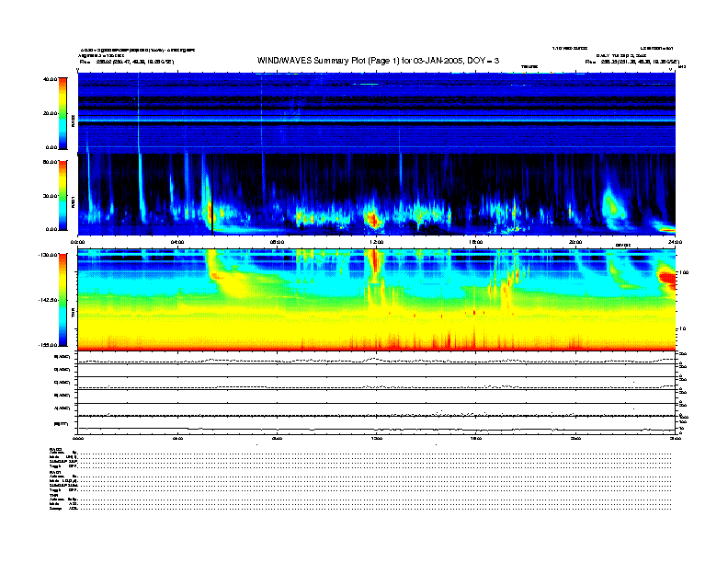Click the 08:00 time label below RAD1 spectrogram
The width and height of the screenshot is (728, 563).
(x=277, y=242)
